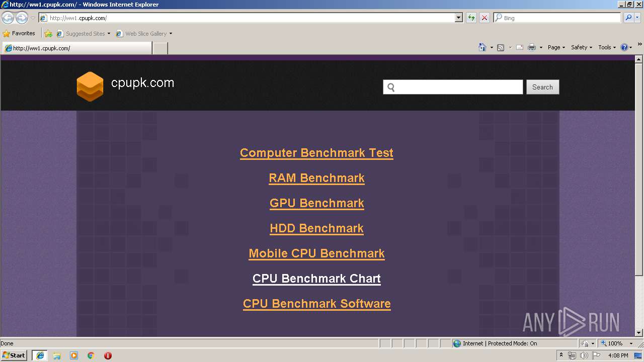The height and width of the screenshot is (362, 644).
Task: Open CPU Benchmark Software link
Action: [316, 304]
